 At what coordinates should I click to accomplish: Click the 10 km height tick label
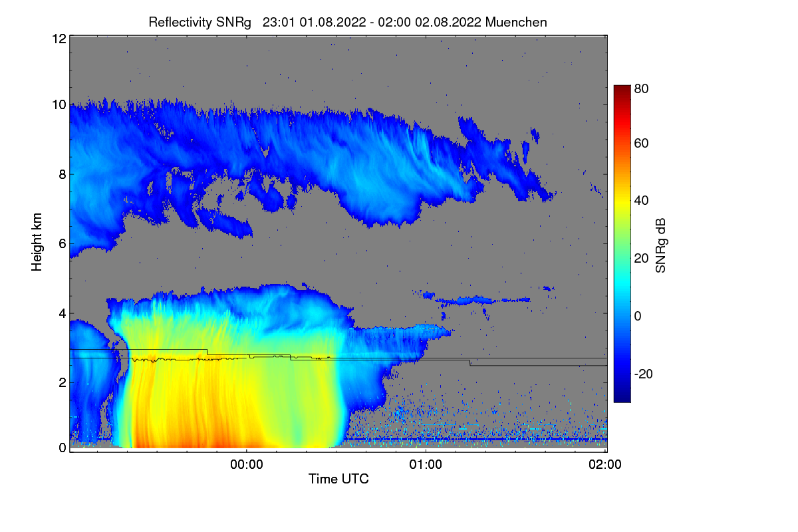click(x=58, y=105)
